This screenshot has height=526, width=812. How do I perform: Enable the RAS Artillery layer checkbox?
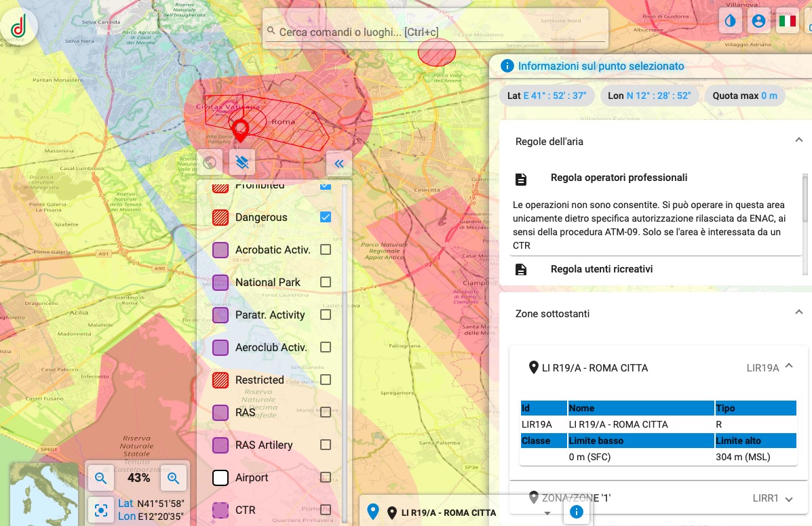(x=325, y=445)
